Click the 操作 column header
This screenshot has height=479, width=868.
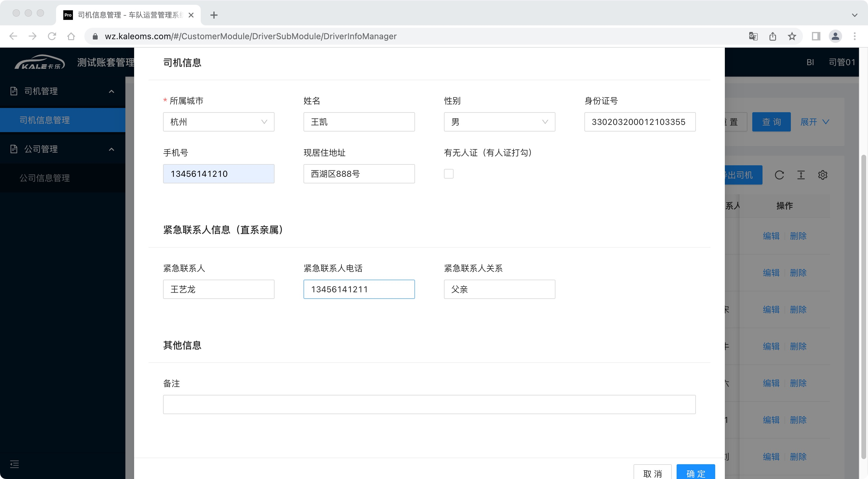tap(785, 206)
